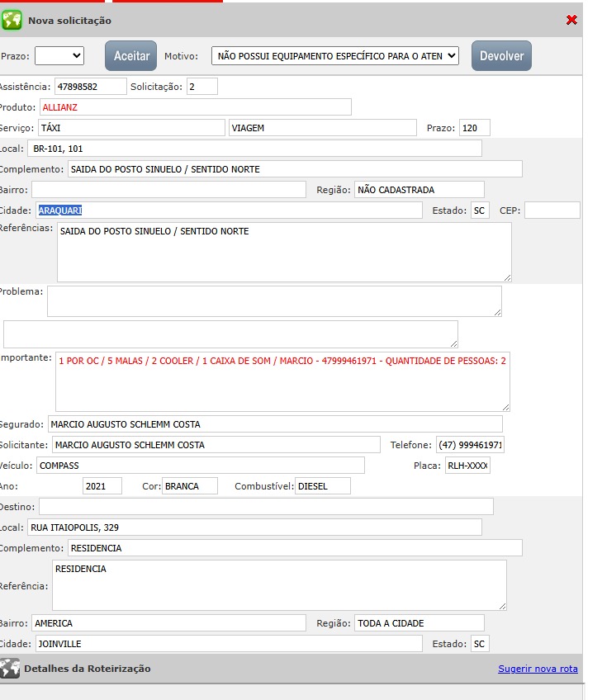Focus the Referências text area

(283, 252)
